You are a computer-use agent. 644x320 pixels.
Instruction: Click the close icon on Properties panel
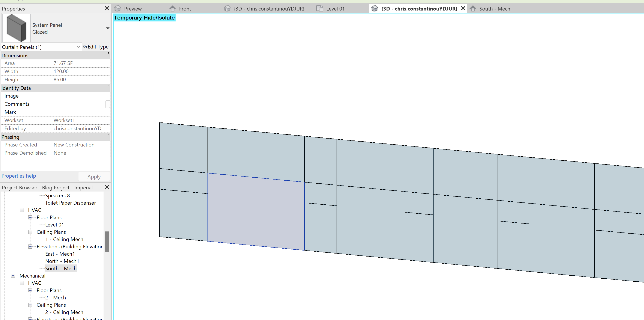[107, 8]
